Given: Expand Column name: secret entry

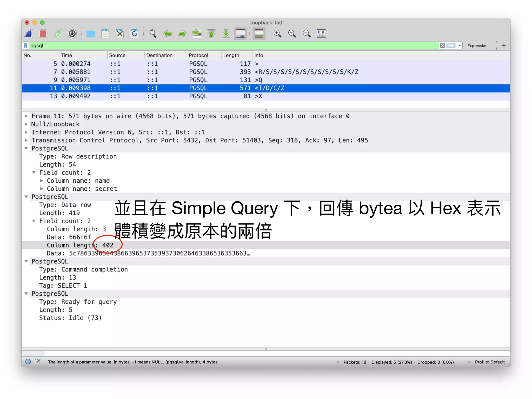Looking at the screenshot, I should (41, 189).
